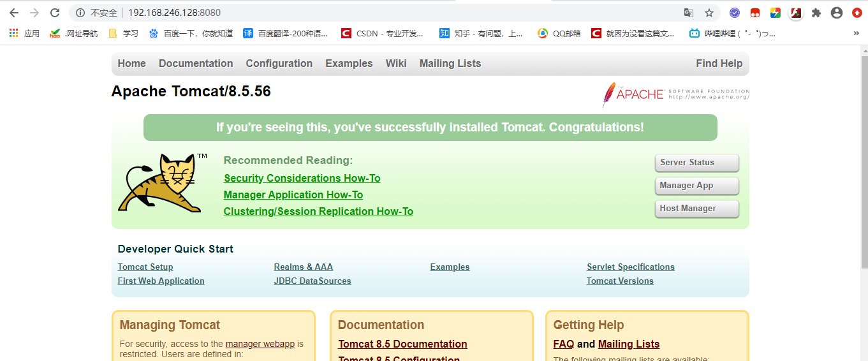The image size is (868, 361).
Task: Open the QQ邮箱 bookmark
Action: coord(559,33)
